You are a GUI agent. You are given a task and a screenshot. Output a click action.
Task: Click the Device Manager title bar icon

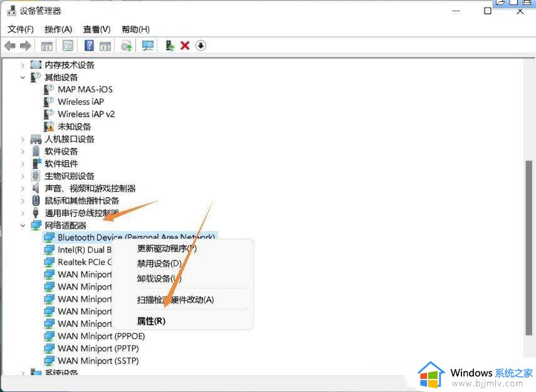pyautogui.click(x=12, y=11)
